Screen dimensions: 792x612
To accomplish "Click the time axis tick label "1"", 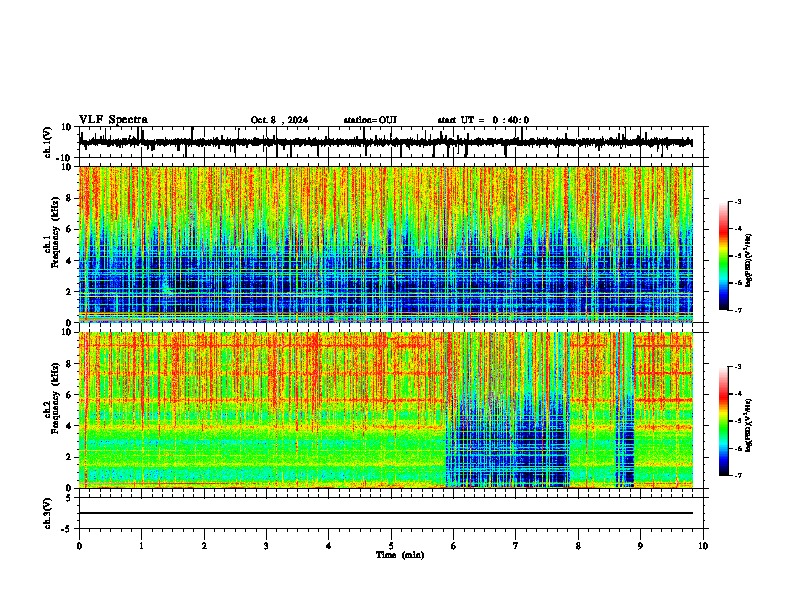I will coord(141,546).
